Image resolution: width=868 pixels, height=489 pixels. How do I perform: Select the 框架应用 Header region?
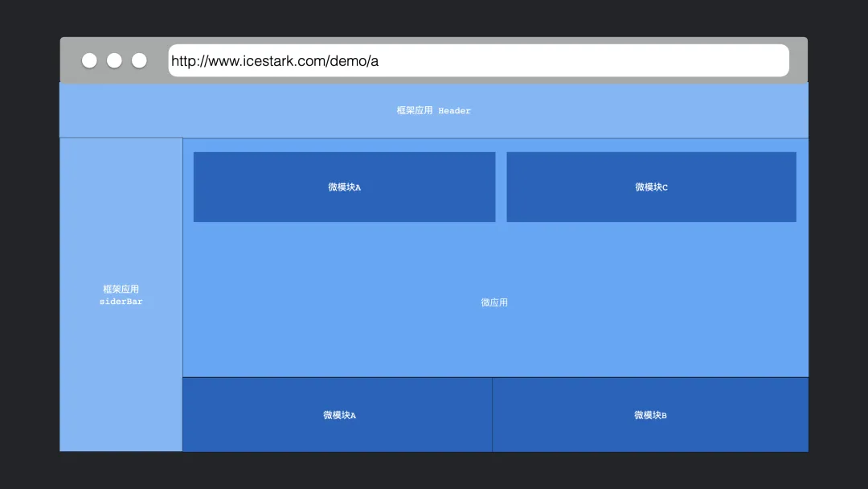point(434,110)
